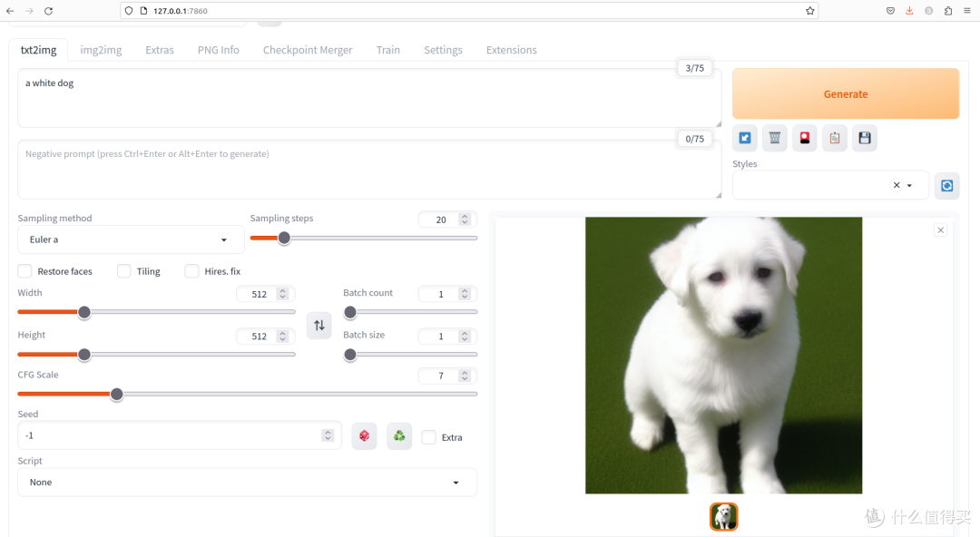Randomize seed with the red dice icon

click(x=365, y=435)
